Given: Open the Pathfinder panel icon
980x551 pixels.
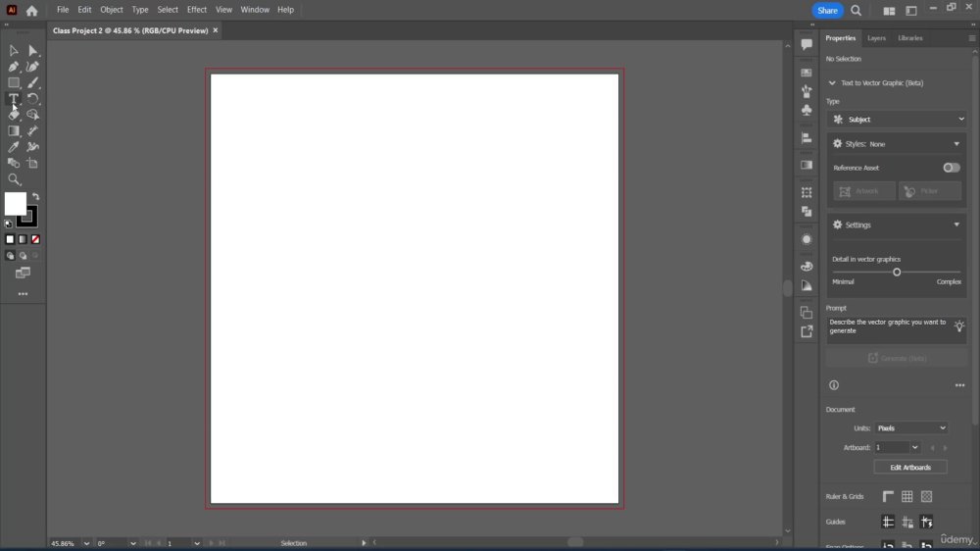Looking at the screenshot, I should 807,212.
